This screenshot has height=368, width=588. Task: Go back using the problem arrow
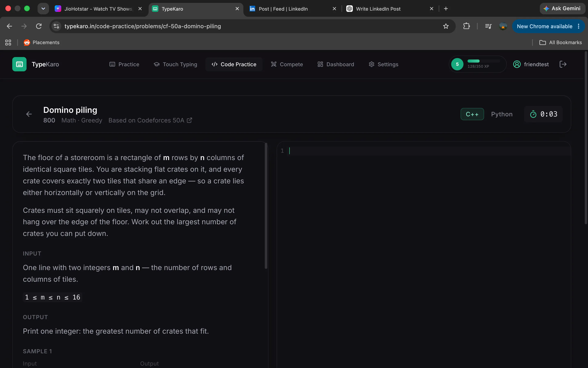(29, 114)
